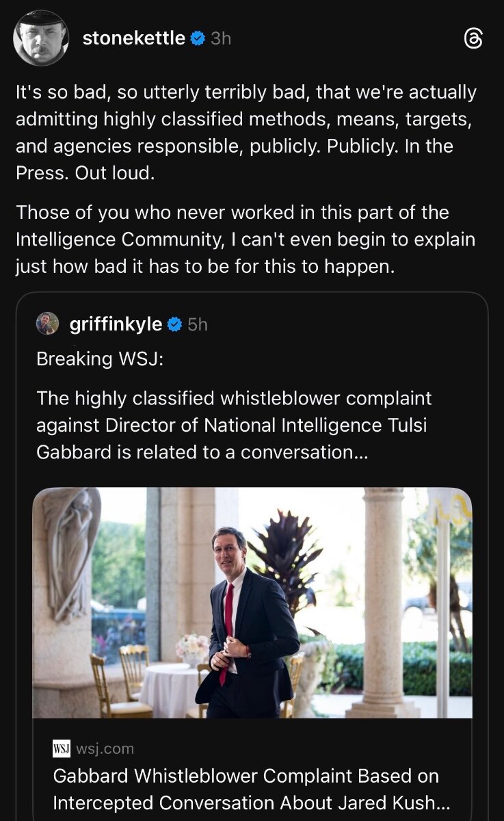Open the stonekettle username link

133,39
